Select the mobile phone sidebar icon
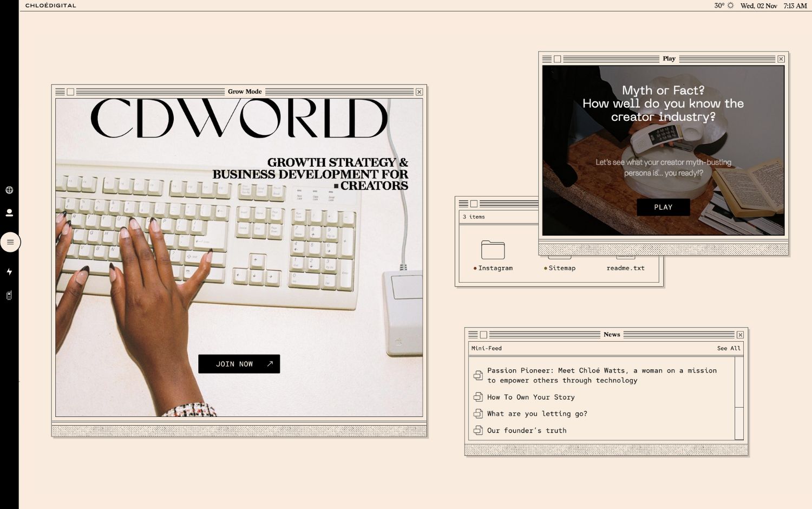Screen dimensions: 812x509 pyautogui.click(x=9, y=295)
